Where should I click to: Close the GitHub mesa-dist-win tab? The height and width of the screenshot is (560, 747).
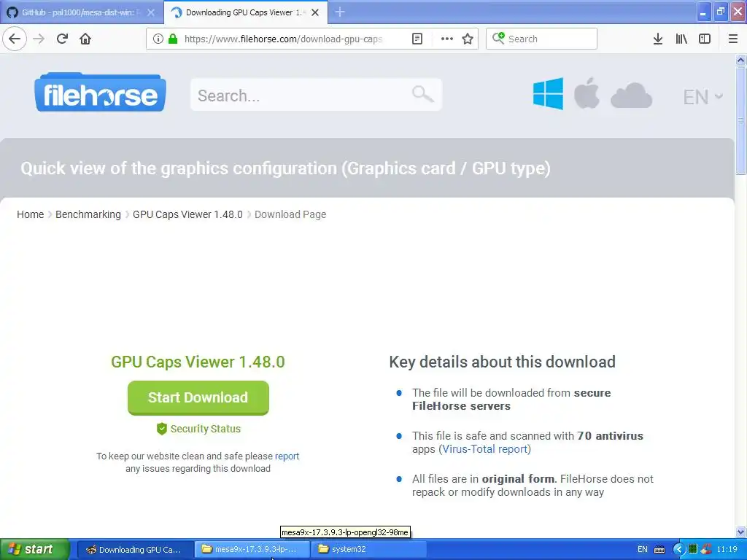click(150, 12)
